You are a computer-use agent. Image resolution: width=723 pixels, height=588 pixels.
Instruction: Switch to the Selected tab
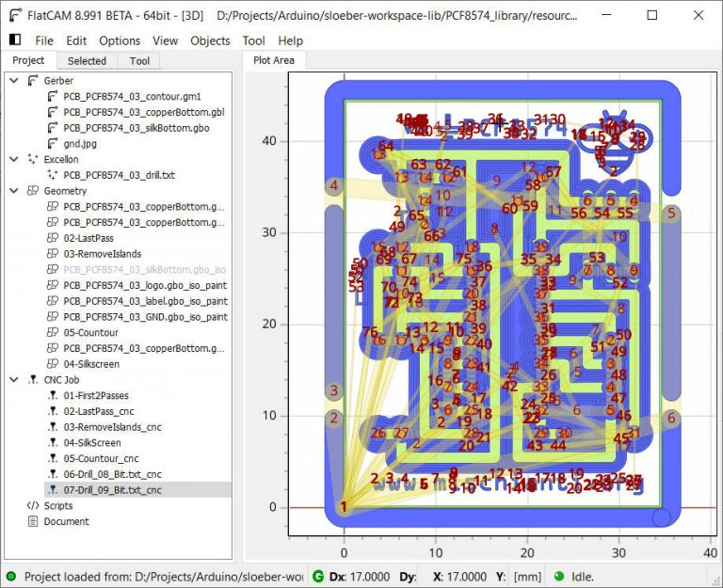click(x=87, y=61)
